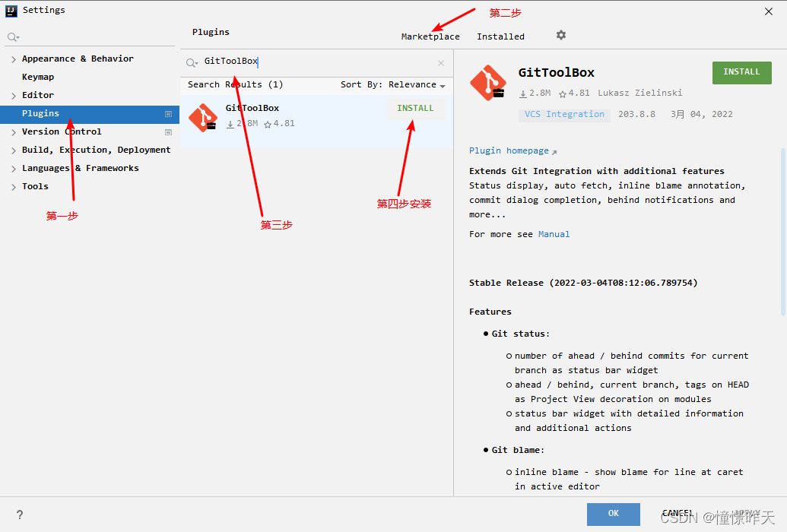This screenshot has height=532, width=787.
Task: Select Keymap in settings tree
Action: point(38,77)
